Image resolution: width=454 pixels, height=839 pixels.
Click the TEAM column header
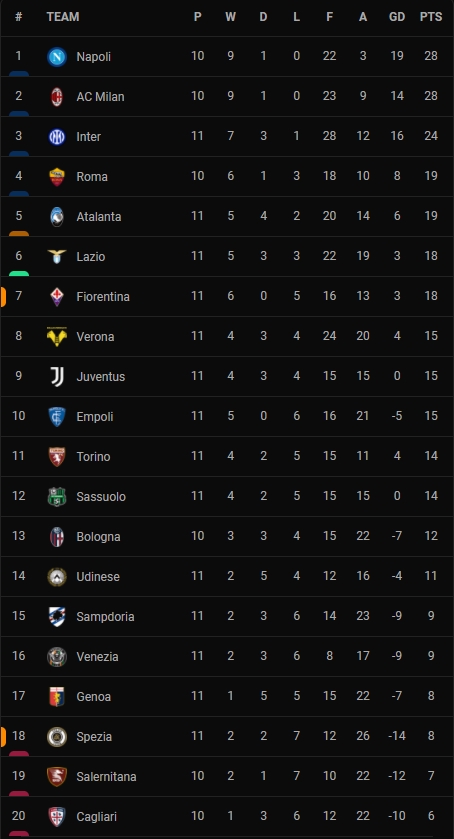[x=63, y=17]
